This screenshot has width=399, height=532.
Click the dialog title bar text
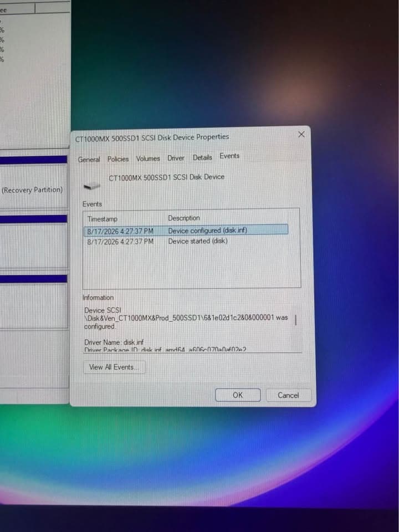tap(152, 138)
